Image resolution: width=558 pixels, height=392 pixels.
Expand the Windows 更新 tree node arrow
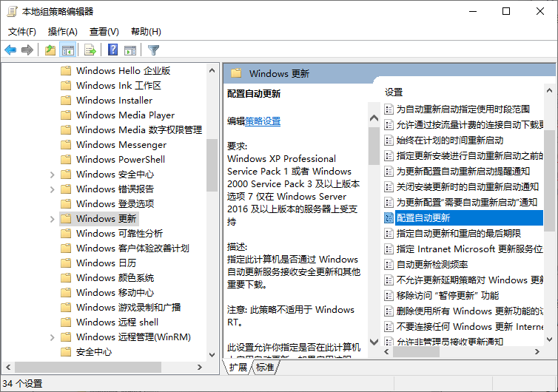coord(52,219)
